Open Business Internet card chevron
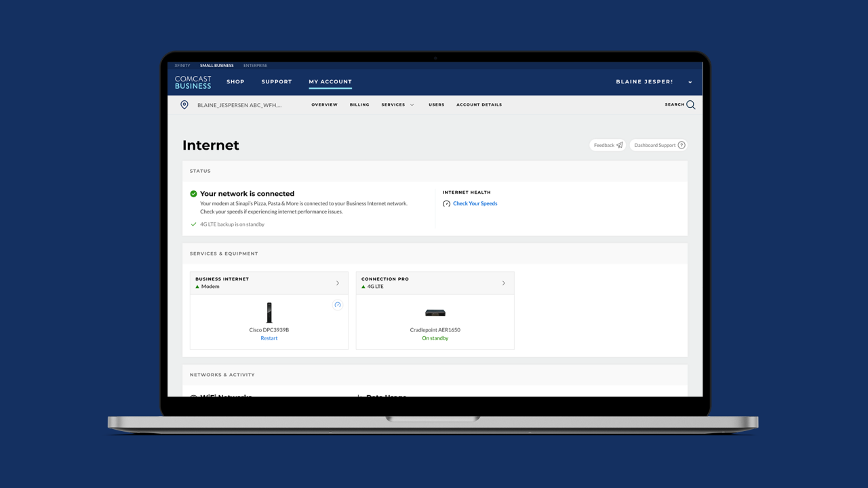The height and width of the screenshot is (488, 868). (338, 283)
